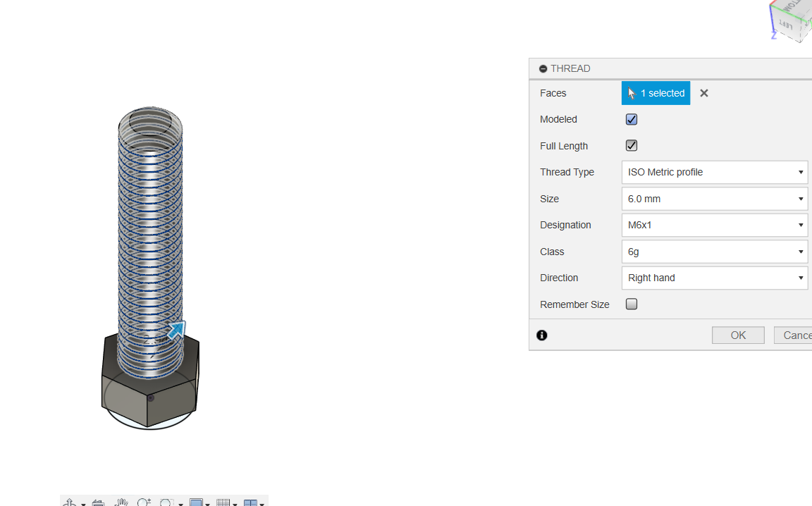Image resolution: width=812 pixels, height=506 pixels.
Task: Click the info icon in the Thread dialog
Action: point(541,335)
